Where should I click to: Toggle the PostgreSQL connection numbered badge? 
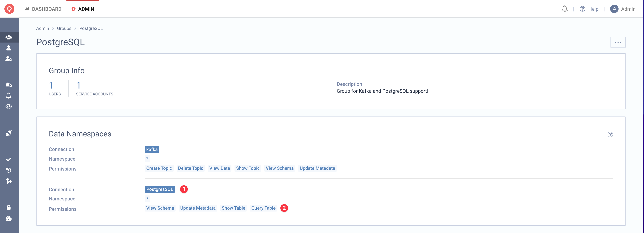click(x=184, y=189)
